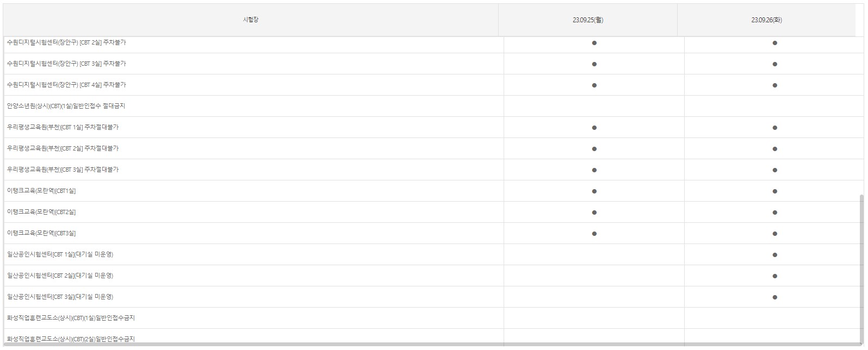The width and height of the screenshot is (868, 350).
Task: Click 09.25 dot for 수원디지털시험센터 CBT 4실
Action: [x=594, y=85]
